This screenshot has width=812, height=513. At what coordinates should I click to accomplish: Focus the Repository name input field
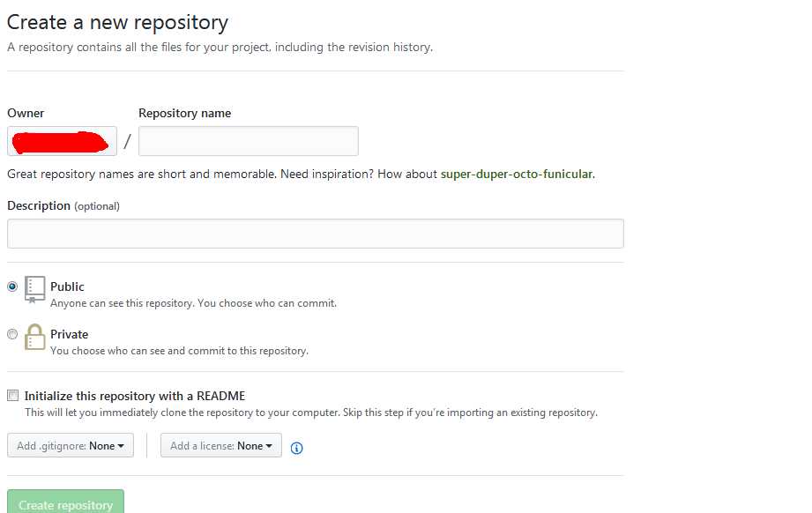[x=249, y=141]
